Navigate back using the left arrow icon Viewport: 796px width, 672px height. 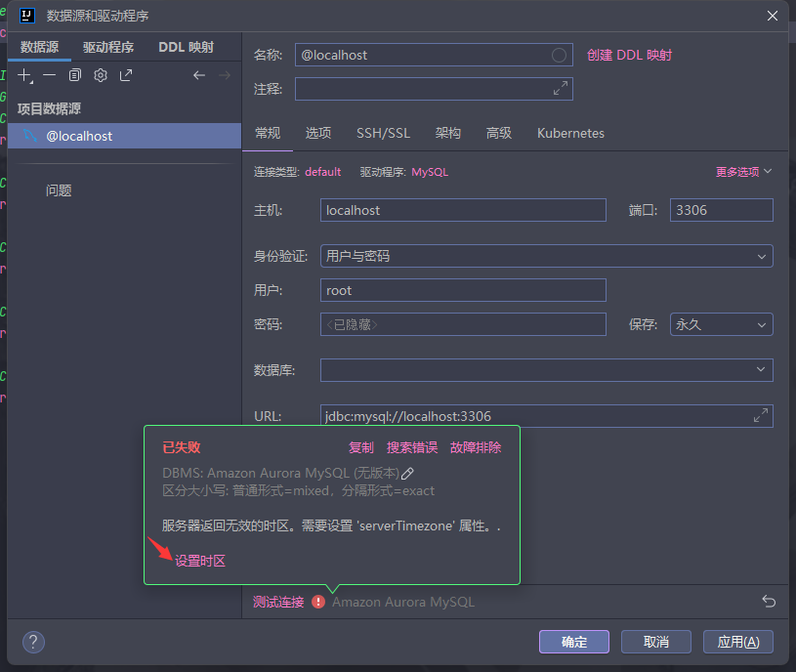(x=198, y=74)
